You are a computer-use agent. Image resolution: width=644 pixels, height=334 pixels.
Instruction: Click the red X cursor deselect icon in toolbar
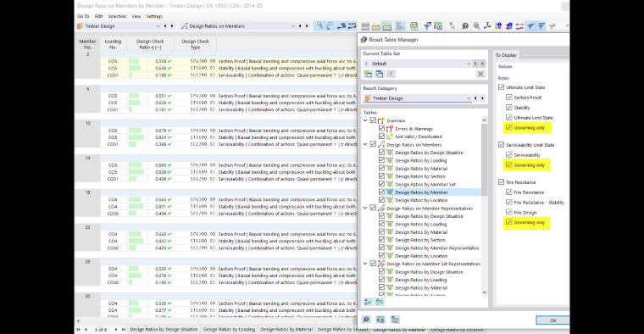coord(452,26)
